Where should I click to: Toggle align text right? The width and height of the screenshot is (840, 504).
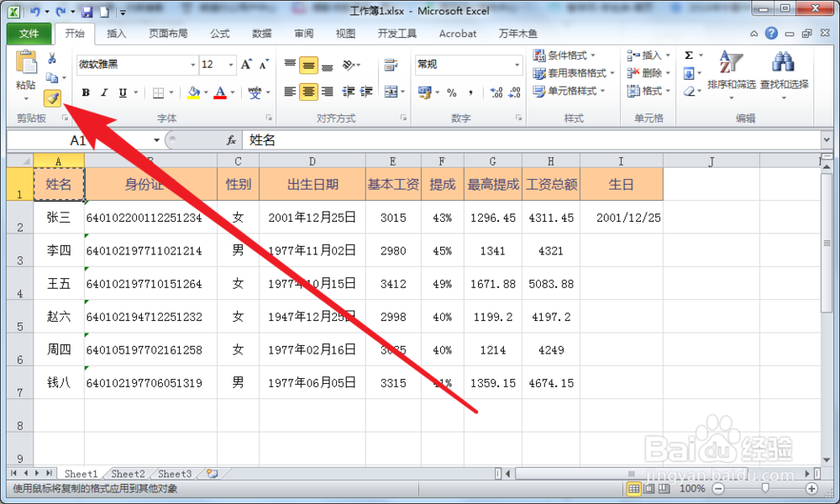point(328,92)
